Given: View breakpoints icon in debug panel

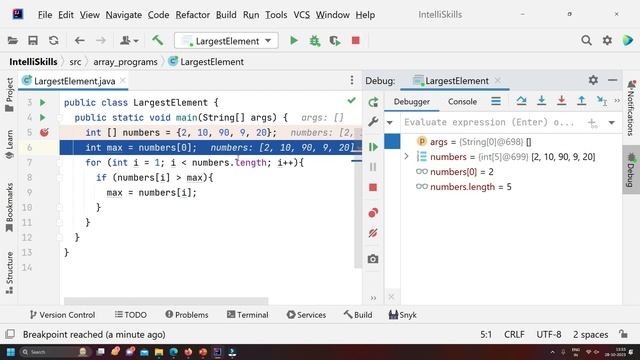Looking at the screenshot, I should point(373,213).
